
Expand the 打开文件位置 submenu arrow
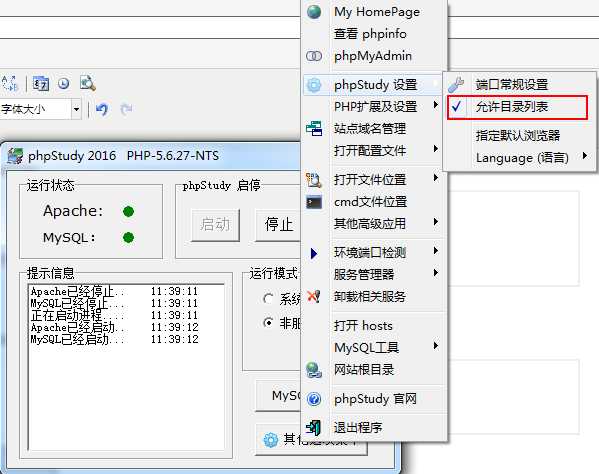point(436,178)
